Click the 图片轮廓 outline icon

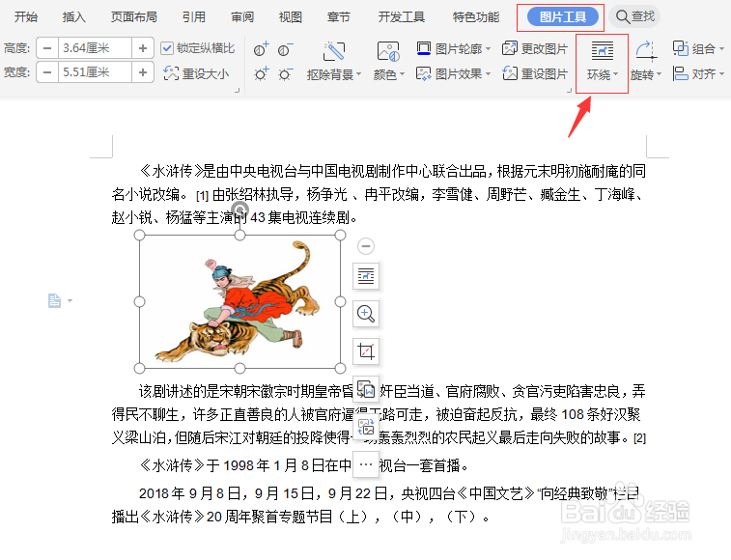point(424,48)
